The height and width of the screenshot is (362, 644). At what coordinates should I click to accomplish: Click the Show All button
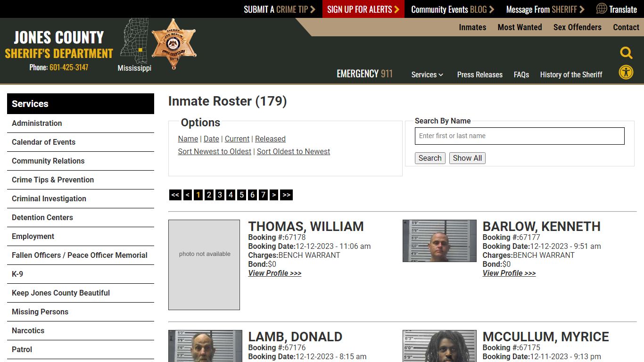coord(467,158)
